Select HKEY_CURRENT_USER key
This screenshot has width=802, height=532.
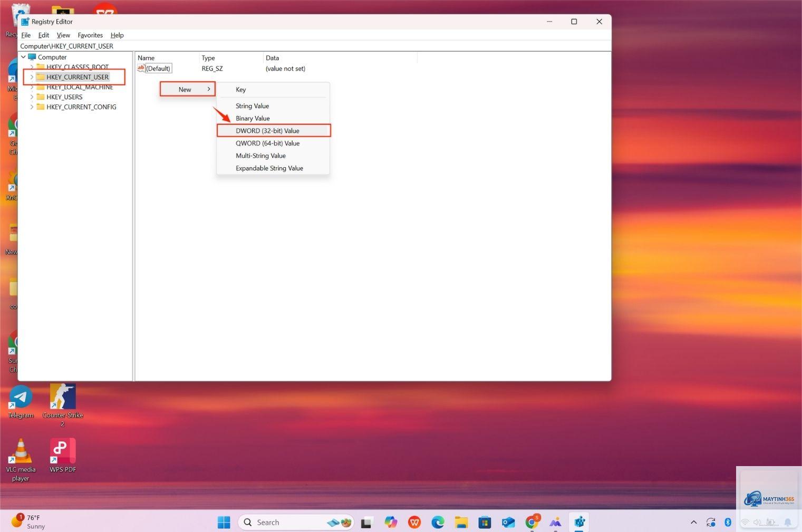click(78, 77)
